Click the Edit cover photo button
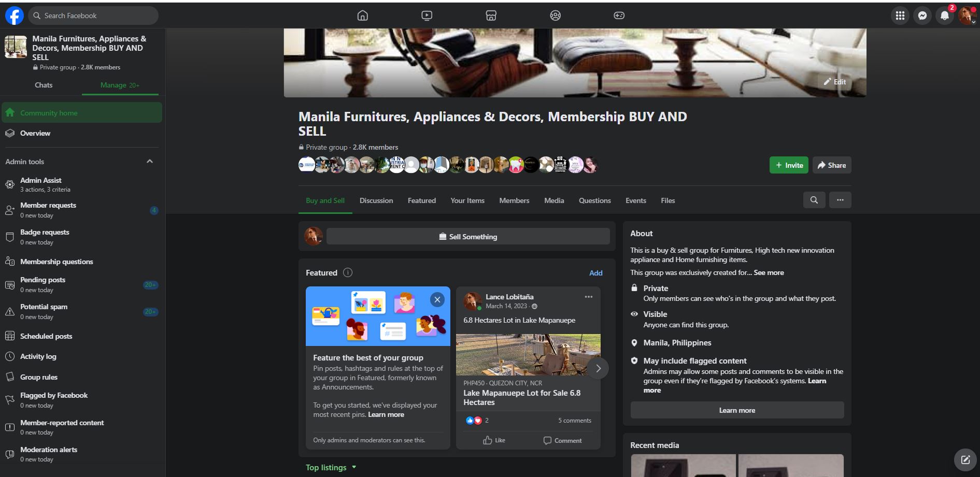The width and height of the screenshot is (980, 477). (x=834, y=82)
